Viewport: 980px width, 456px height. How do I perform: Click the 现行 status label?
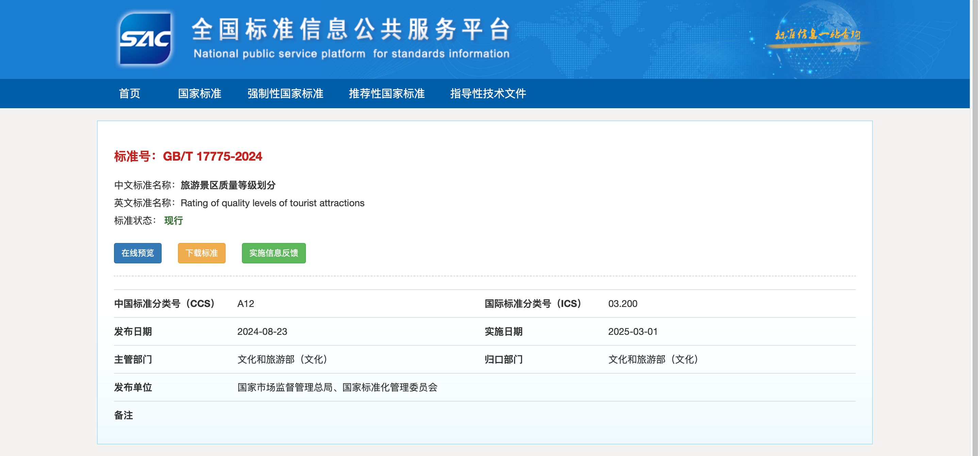(174, 221)
